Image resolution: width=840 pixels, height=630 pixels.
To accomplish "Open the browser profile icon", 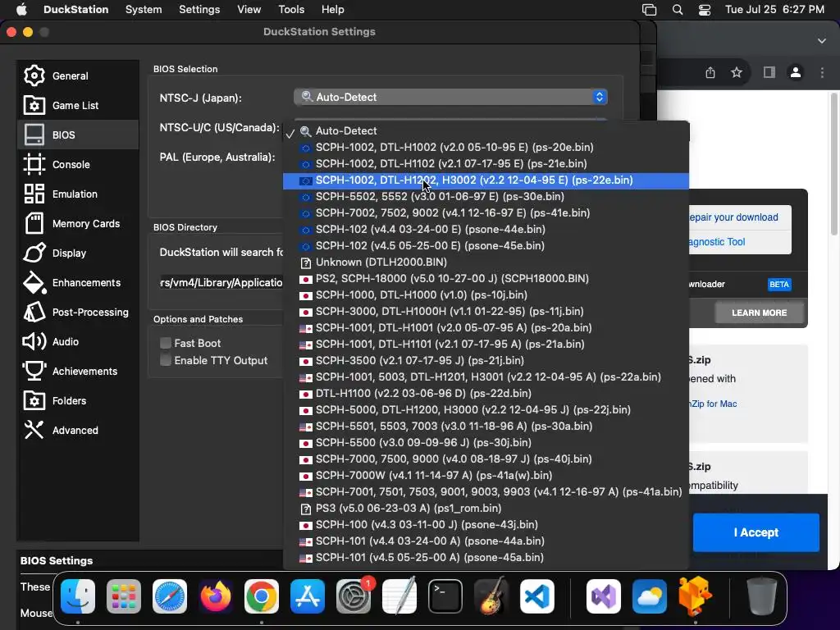I will tap(796, 72).
